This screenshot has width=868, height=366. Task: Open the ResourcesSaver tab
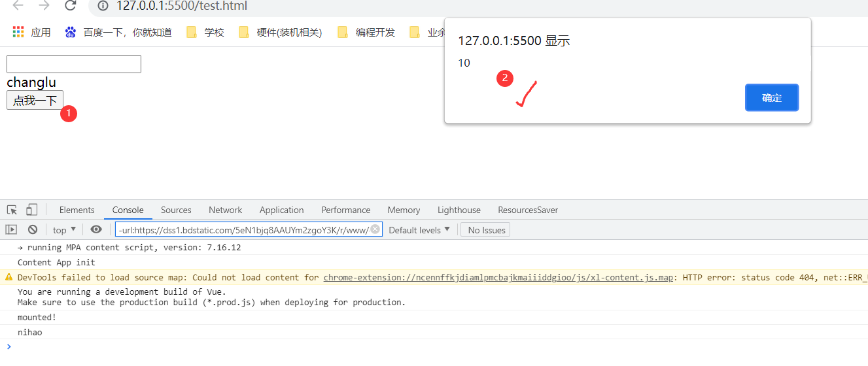(528, 210)
